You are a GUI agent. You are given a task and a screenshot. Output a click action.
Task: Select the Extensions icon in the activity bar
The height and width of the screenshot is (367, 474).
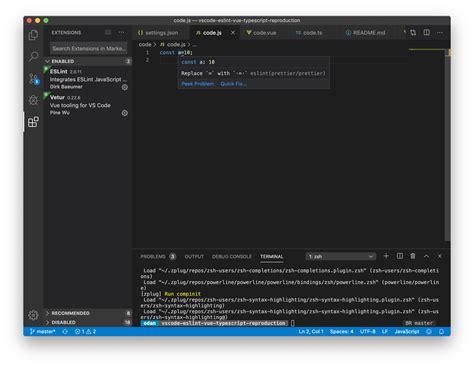pyautogui.click(x=33, y=122)
